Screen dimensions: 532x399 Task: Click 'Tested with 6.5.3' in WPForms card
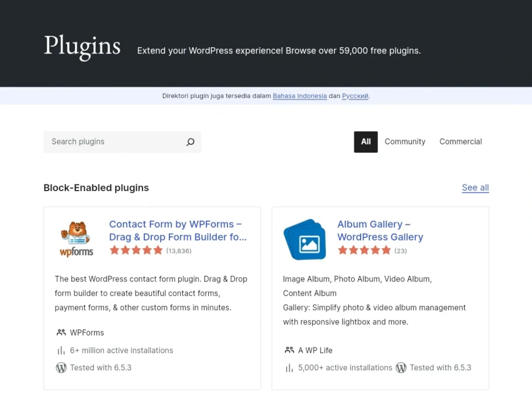100,368
